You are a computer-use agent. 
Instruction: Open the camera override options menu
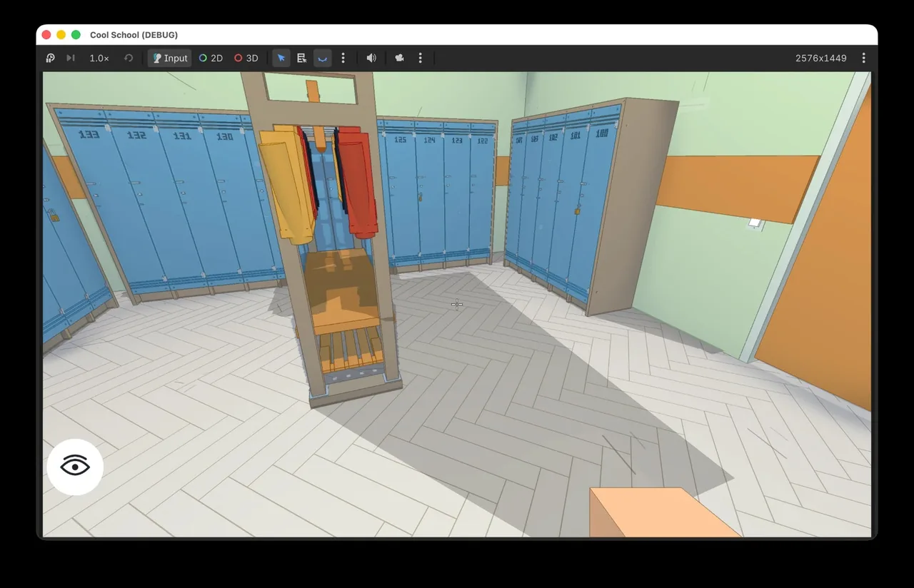(420, 58)
